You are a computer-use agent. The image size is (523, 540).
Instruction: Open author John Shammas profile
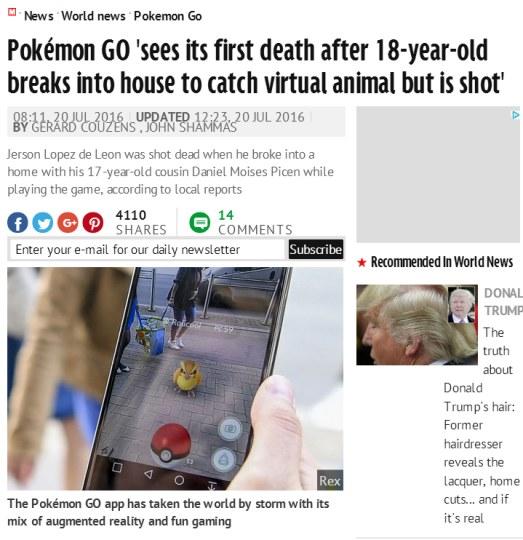tap(191, 127)
